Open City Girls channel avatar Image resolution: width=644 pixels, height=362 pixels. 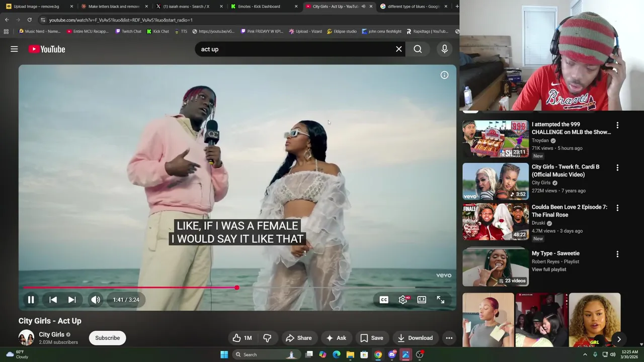26,338
